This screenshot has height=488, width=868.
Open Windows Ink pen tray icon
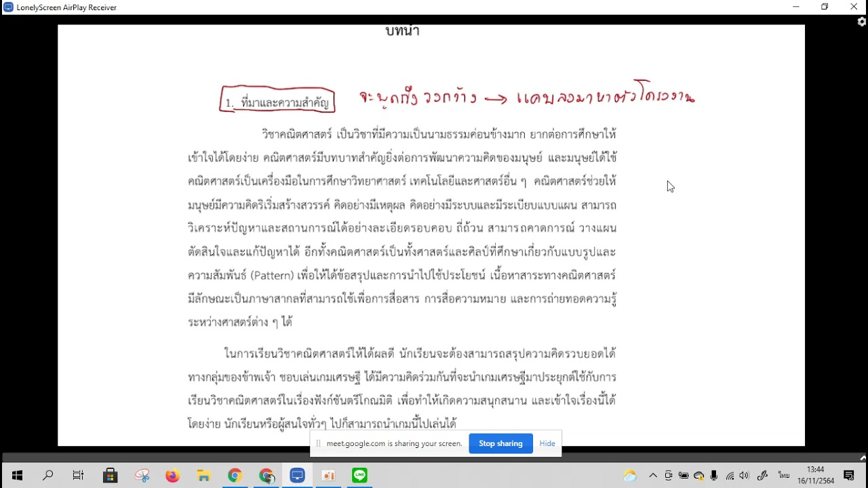pyautogui.click(x=762, y=476)
